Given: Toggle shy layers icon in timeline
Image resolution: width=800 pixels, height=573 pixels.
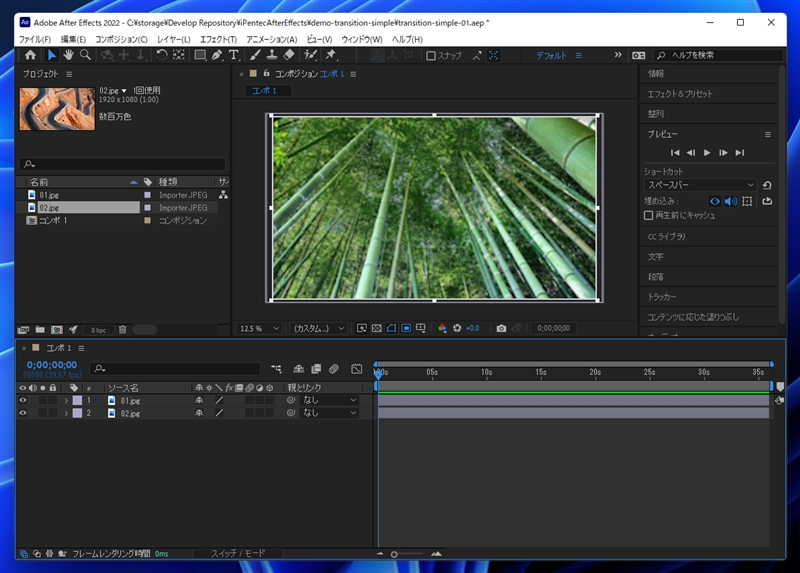Looking at the screenshot, I should click(298, 368).
